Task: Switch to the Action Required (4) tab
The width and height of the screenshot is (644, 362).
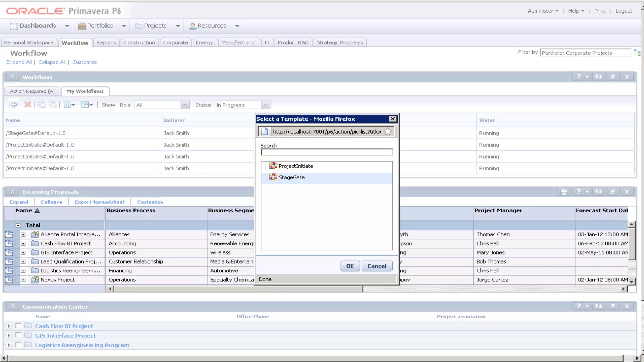Action: pyautogui.click(x=32, y=91)
